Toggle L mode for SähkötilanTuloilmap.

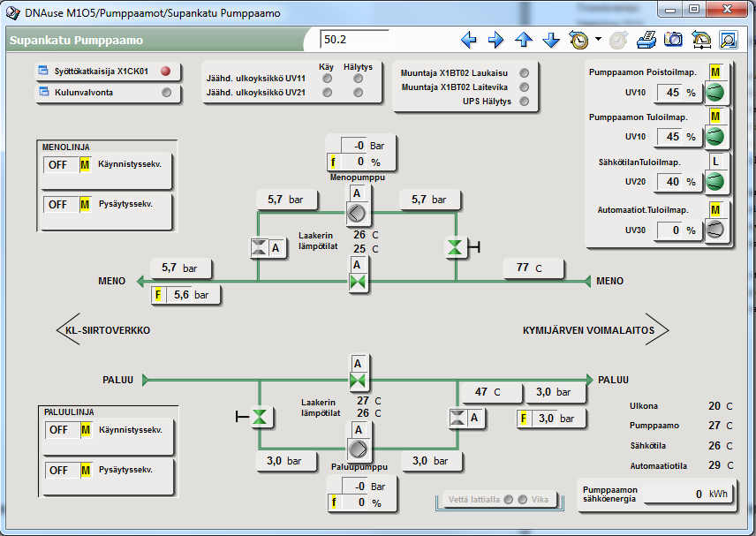click(715, 162)
